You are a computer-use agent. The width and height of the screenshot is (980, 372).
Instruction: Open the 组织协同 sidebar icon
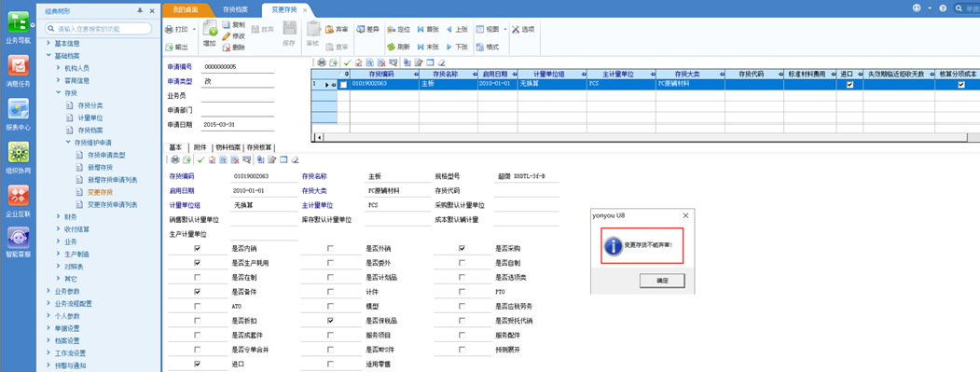18,153
